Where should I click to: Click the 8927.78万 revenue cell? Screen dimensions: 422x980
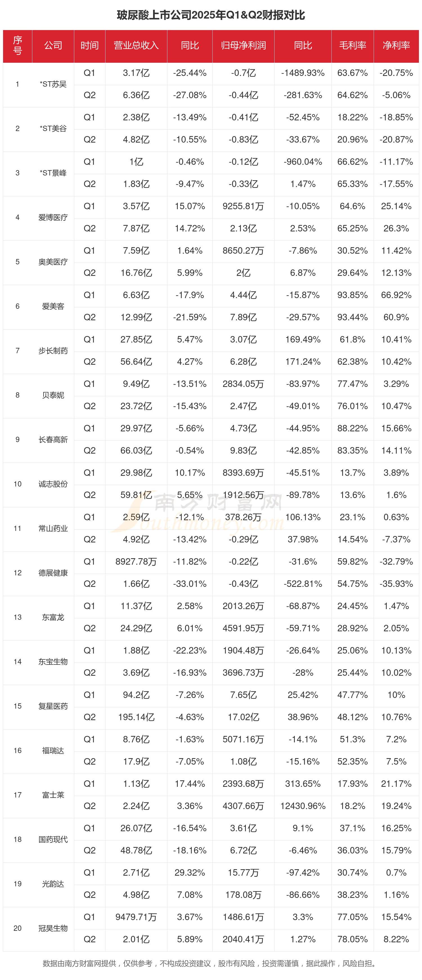pyautogui.click(x=136, y=562)
